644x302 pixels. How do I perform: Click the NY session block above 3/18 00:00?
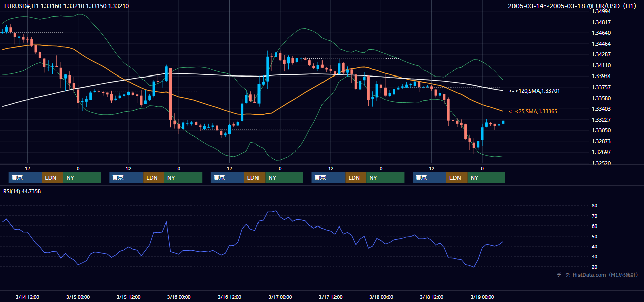click(x=385, y=178)
